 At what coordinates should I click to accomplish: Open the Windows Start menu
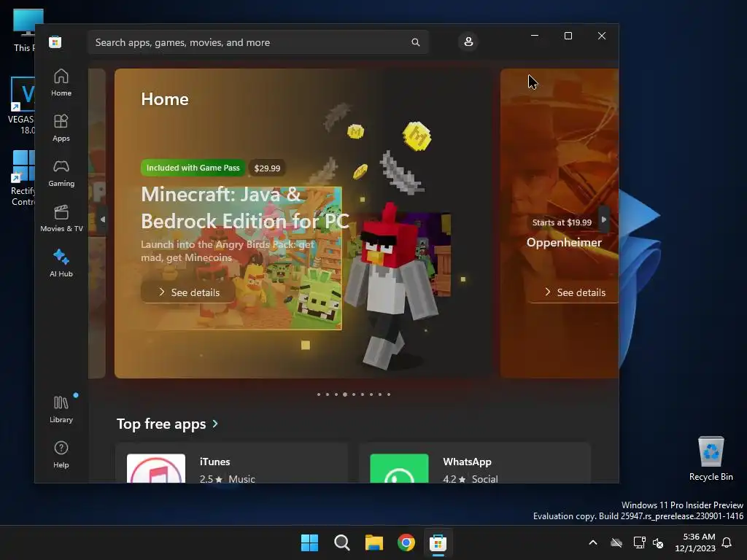(309, 542)
